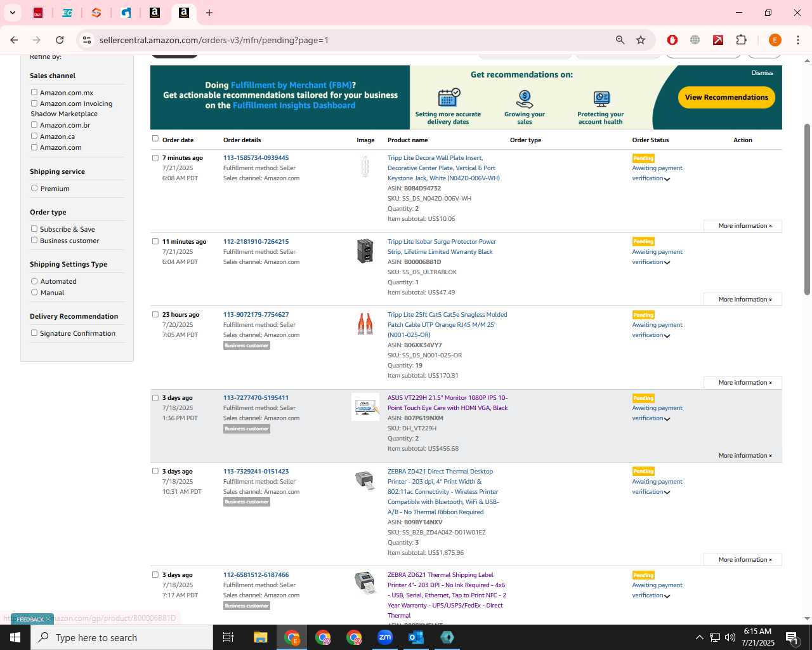Open the Chrome profile avatar E
The height and width of the screenshot is (650, 812).
[x=775, y=40]
